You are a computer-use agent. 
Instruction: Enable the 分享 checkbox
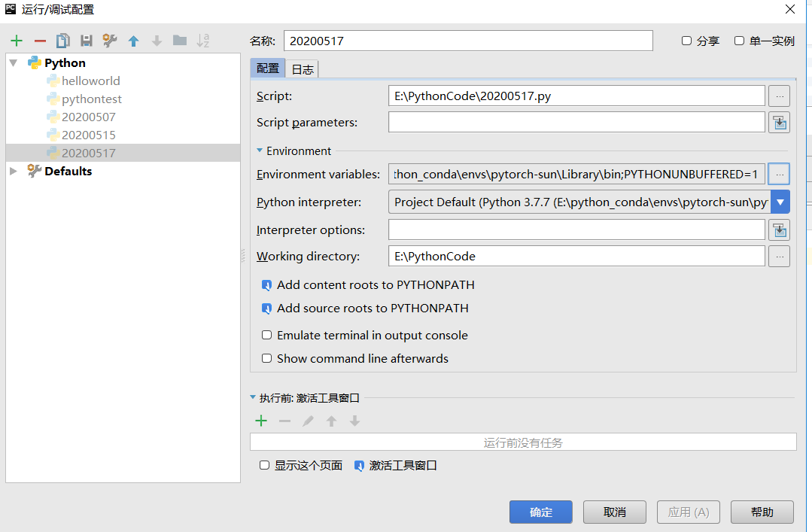click(x=687, y=41)
